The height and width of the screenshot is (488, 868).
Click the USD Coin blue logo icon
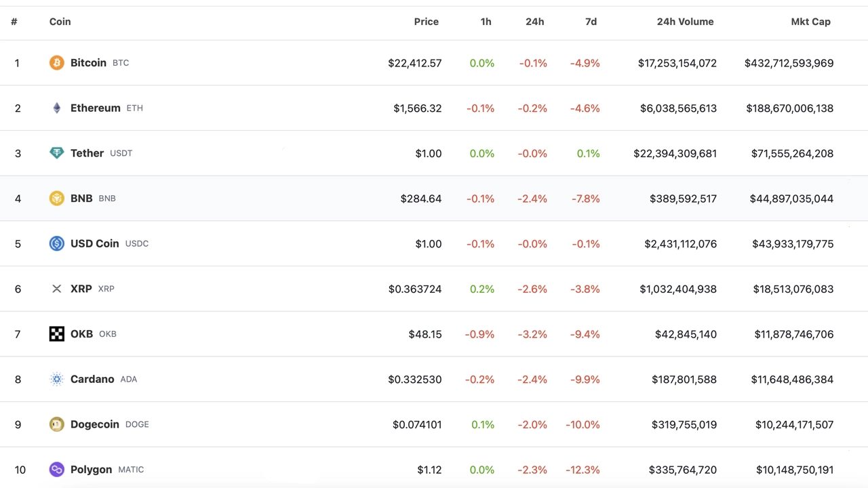coord(57,243)
